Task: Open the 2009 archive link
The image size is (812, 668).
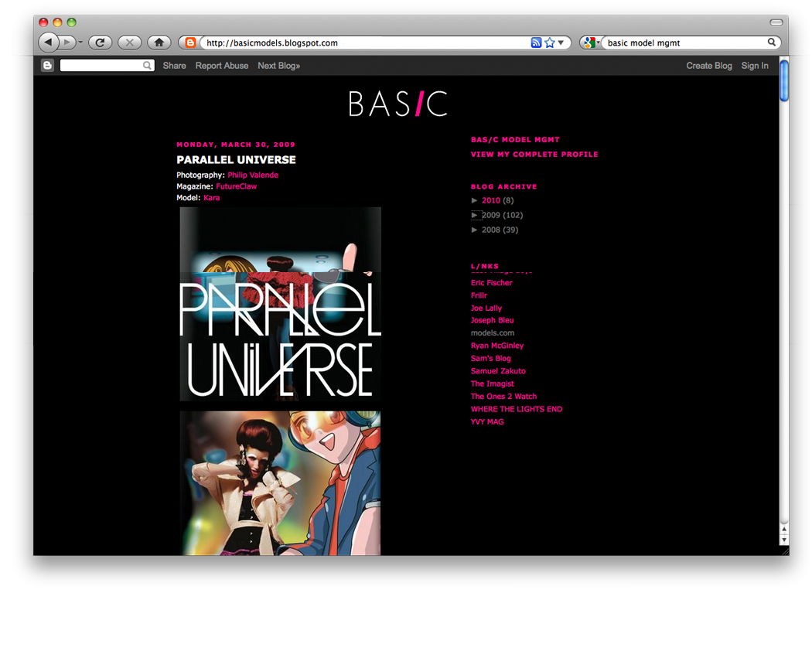Action: point(491,215)
